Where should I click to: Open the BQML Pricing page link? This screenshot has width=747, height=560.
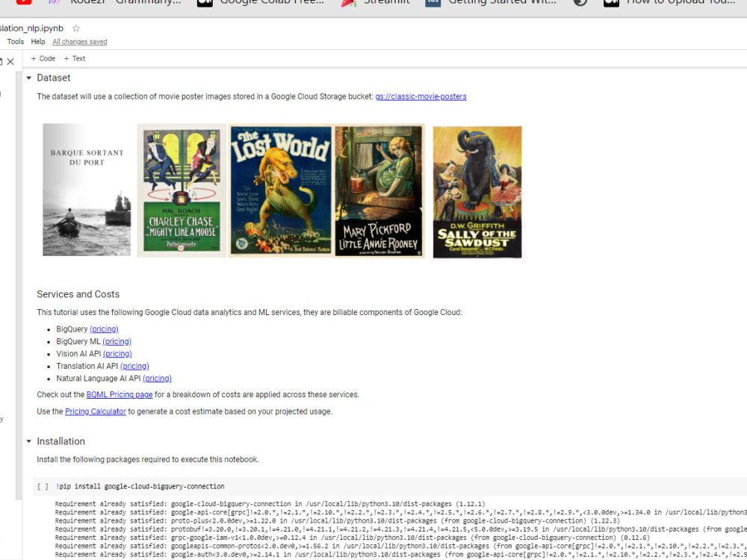pyautogui.click(x=120, y=395)
